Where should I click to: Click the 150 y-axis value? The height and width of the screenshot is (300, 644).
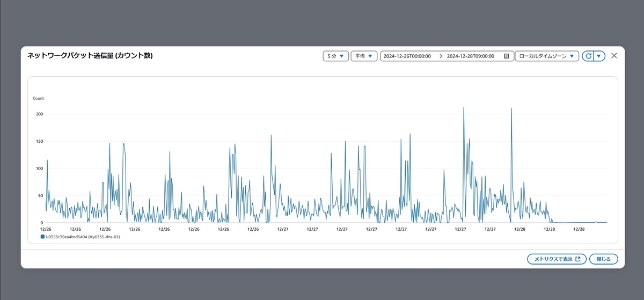[39, 141]
